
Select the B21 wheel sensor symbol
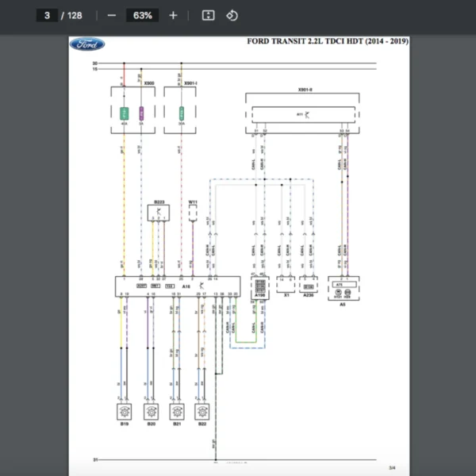[175, 411]
